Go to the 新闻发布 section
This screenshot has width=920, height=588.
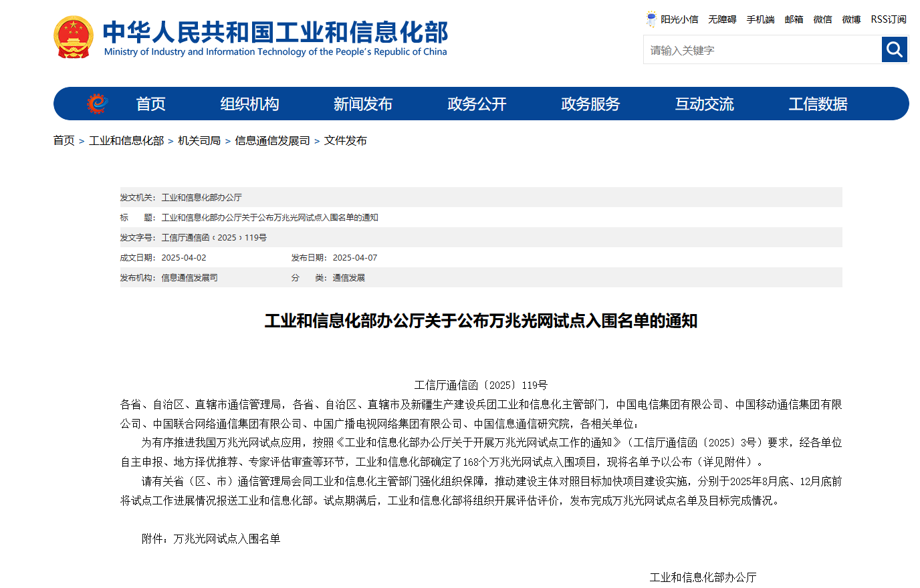[363, 104]
